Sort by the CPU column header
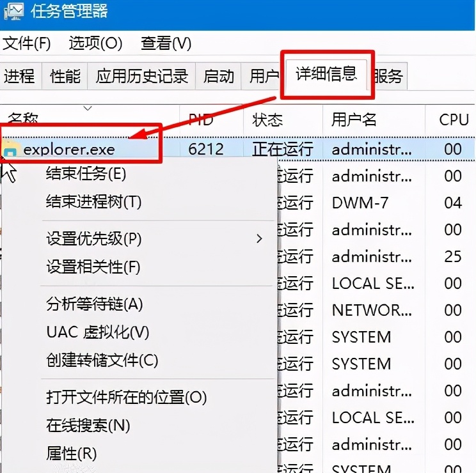 451,120
